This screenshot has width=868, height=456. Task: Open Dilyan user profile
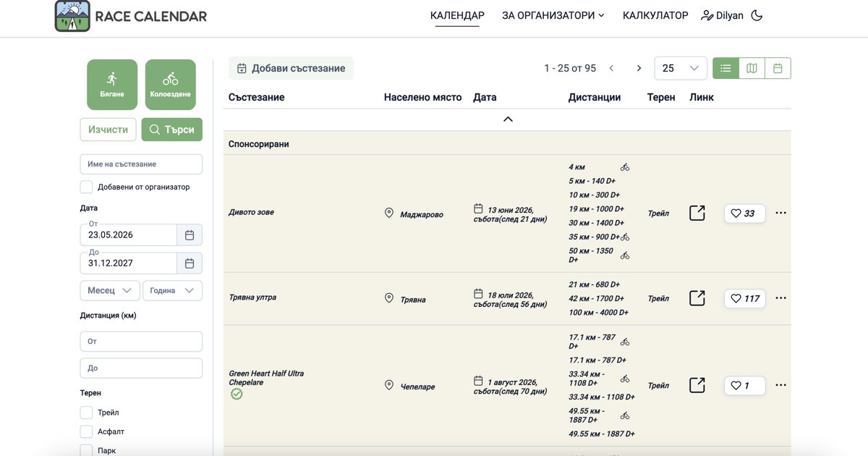coord(722,15)
